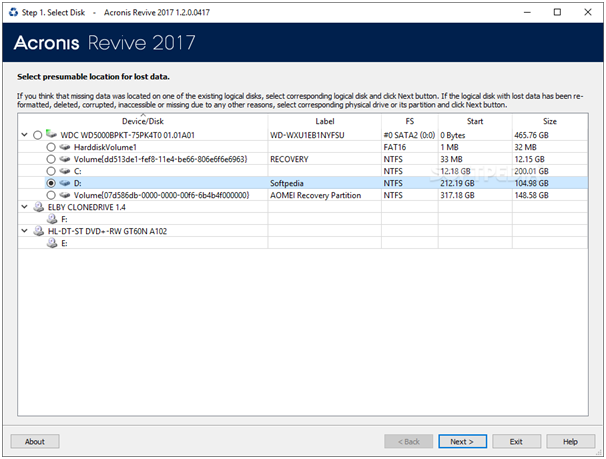The image size is (606, 459).
Task: Sort by the Size column header
Action: [x=550, y=121]
